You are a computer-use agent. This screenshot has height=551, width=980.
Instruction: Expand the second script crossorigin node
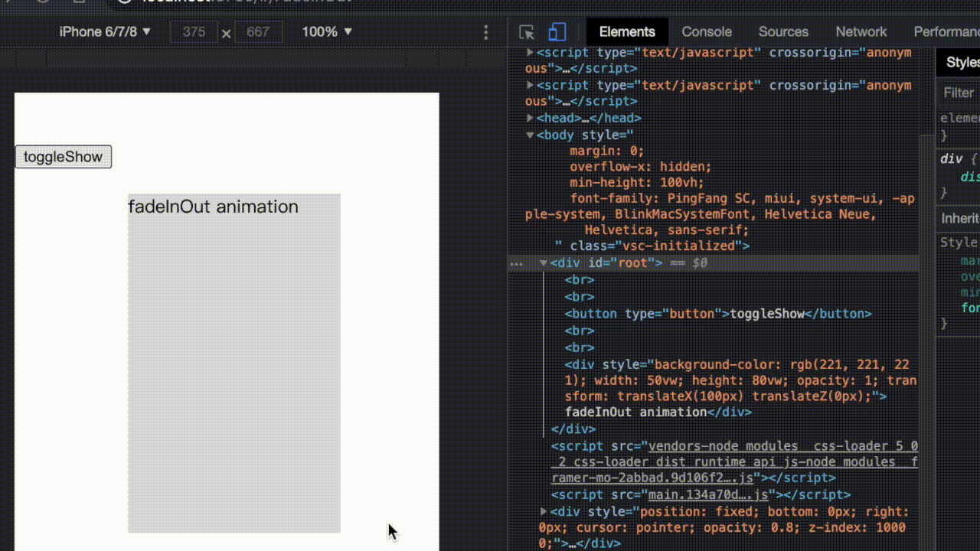click(530, 85)
